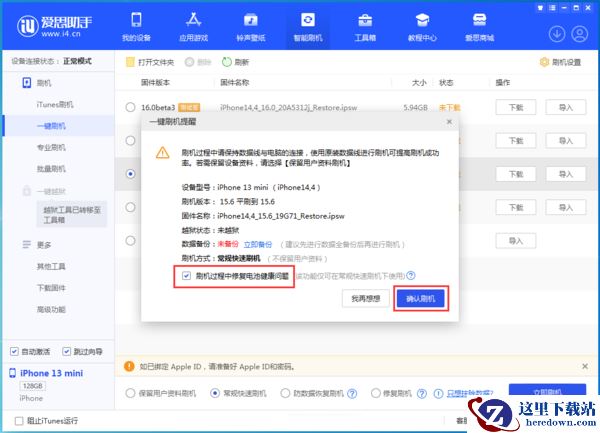
Task: Select 常规快速刷机 radio option
Action: click(215, 393)
